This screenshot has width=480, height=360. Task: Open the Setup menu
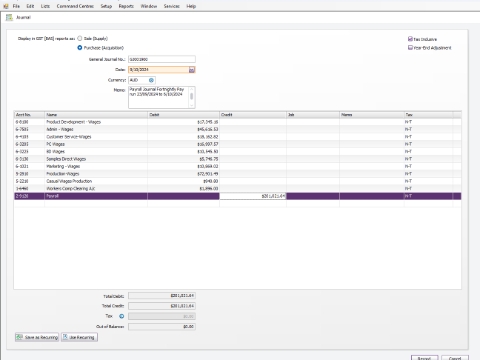click(106, 6)
